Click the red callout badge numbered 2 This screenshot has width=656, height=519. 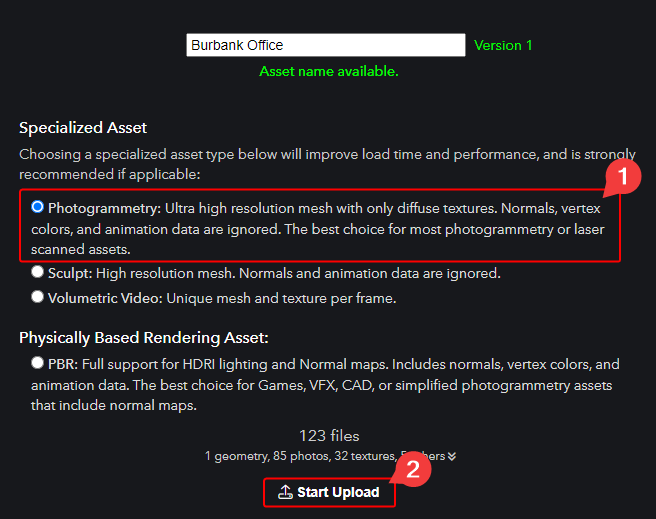tap(413, 469)
